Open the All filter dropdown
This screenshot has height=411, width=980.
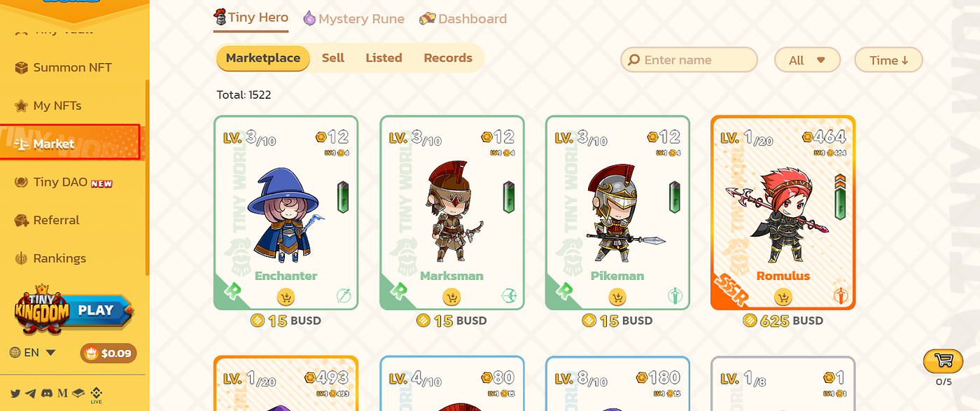pos(807,60)
